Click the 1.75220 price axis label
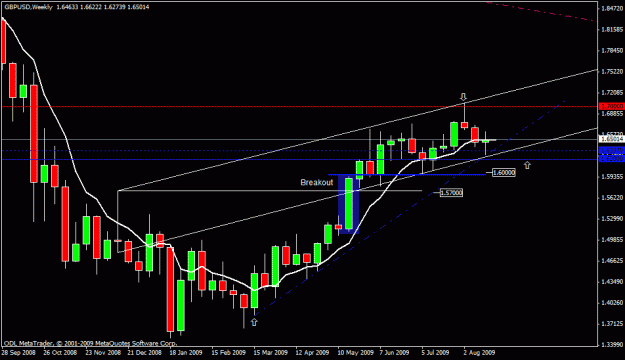The height and width of the screenshot is (360, 625). coord(613,72)
